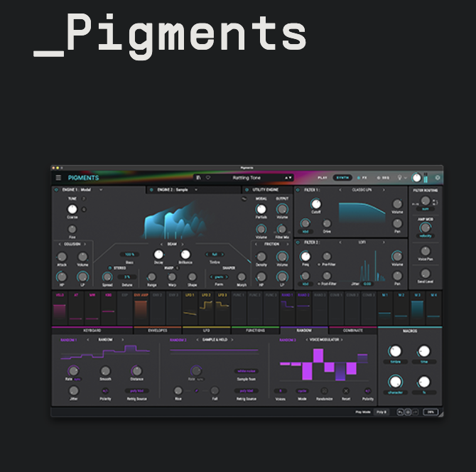Open the KEYBOARD modulation tab

click(92, 331)
